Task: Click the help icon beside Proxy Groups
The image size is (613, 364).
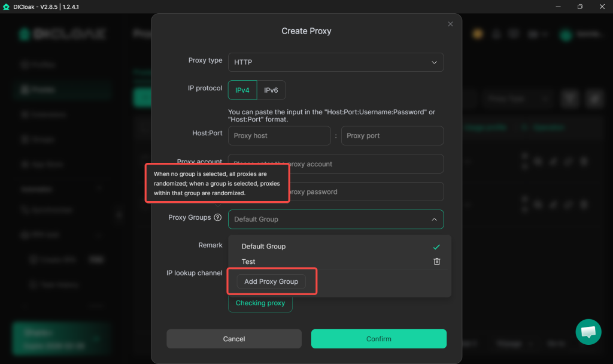Action: tap(217, 218)
